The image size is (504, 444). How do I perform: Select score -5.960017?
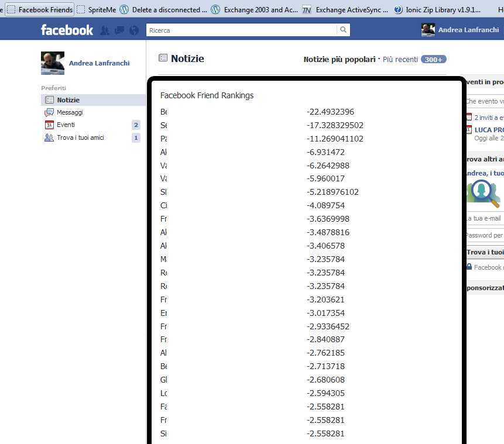tap(325, 178)
